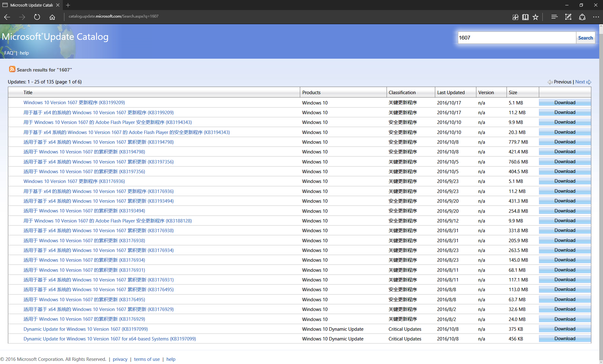Download the 263.5 MB KB3176934 update
Image resolution: width=603 pixels, height=364 pixels.
(565, 250)
